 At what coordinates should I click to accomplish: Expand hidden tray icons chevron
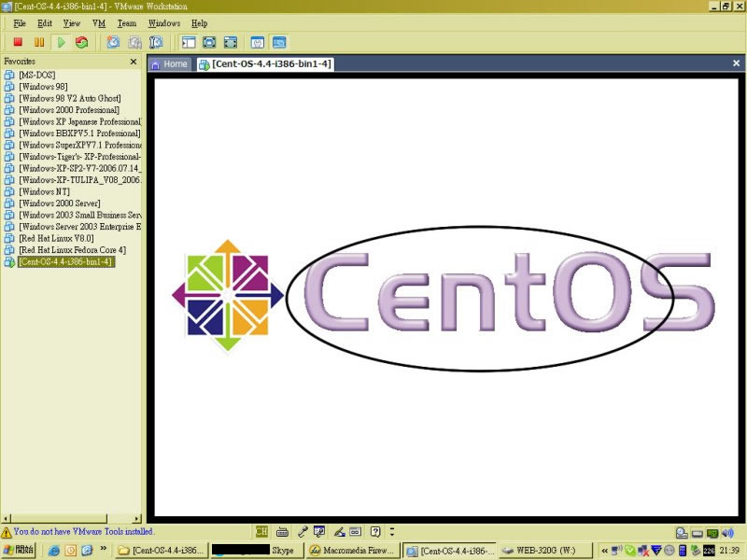tap(604, 551)
